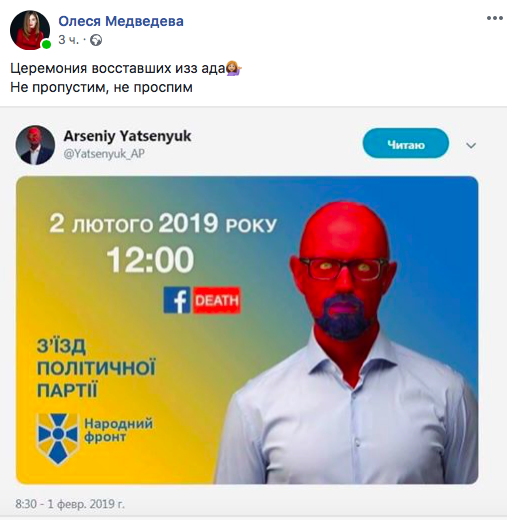This screenshot has width=507, height=520.
Task: Click the man's red face in the photo
Action: point(344,267)
